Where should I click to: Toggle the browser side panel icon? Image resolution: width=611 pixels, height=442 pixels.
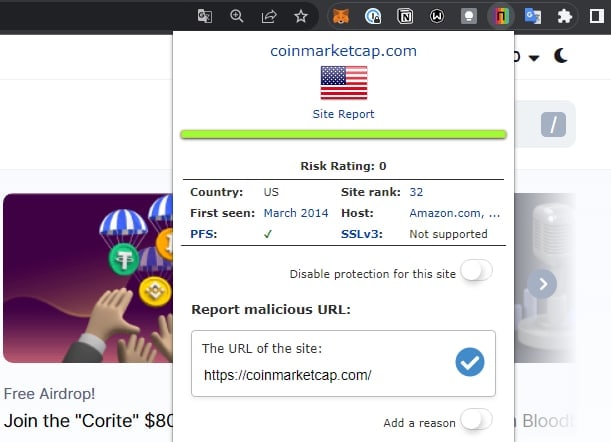click(x=597, y=16)
